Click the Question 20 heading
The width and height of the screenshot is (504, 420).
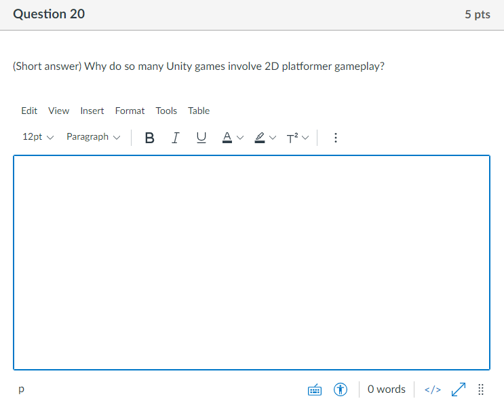pyautogui.click(x=49, y=14)
